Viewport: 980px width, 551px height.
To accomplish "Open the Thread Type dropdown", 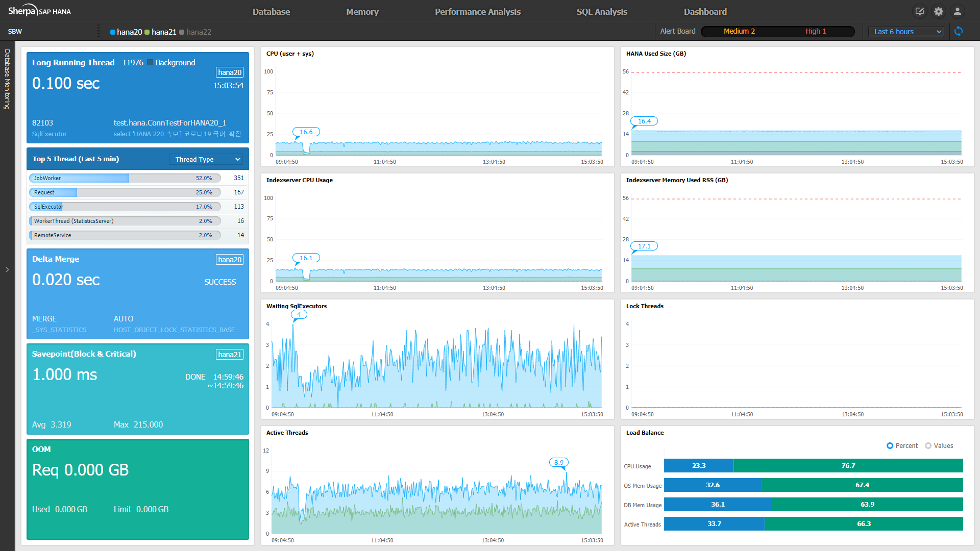I will pyautogui.click(x=206, y=159).
